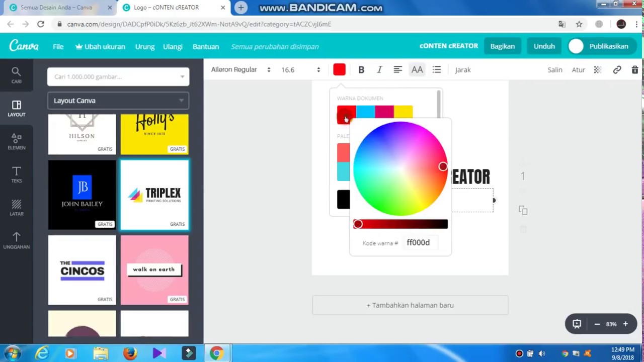Open the File menu
The height and width of the screenshot is (362, 644).
pos(58,46)
